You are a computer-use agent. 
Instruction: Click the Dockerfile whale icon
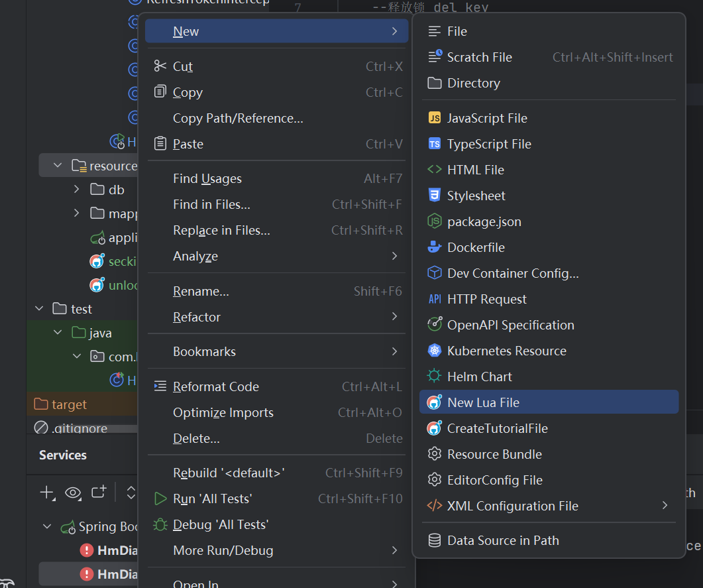click(434, 247)
